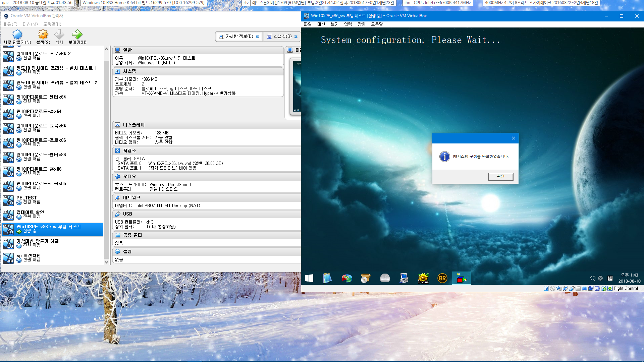Image resolution: width=644 pixels, height=362 pixels.
Task: Close the Snapshots tool via its small x
Action: [x=296, y=37]
